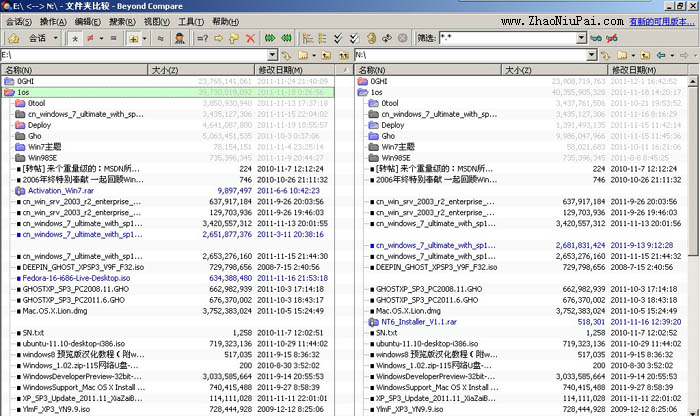
Task: Sort left pane by 修改日期(M) column header
Action: coord(295,70)
